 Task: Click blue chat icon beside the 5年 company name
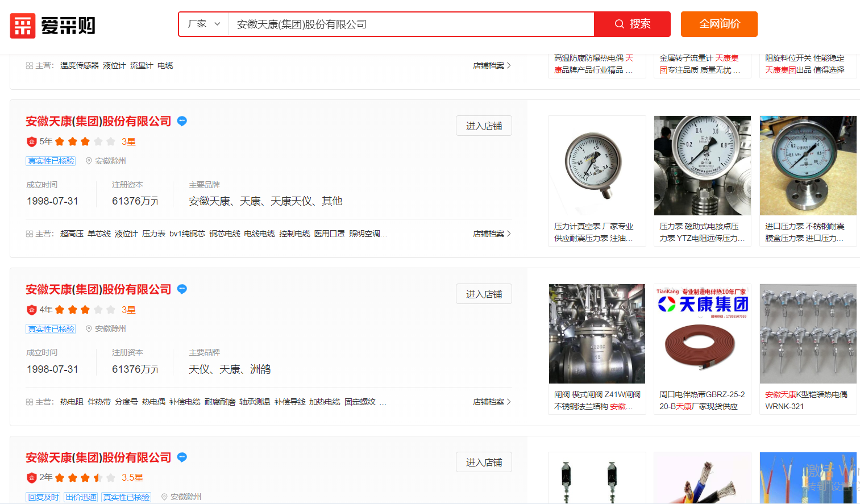(182, 121)
